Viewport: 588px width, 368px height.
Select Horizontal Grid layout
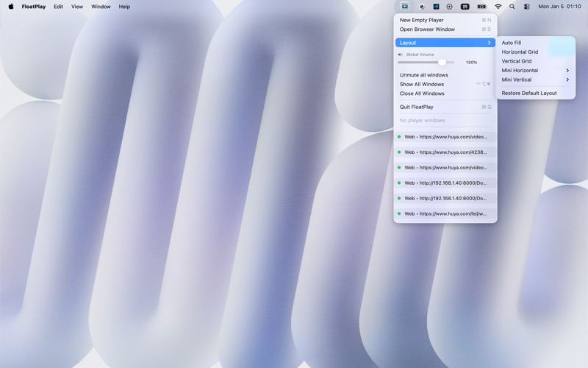[x=535, y=52]
